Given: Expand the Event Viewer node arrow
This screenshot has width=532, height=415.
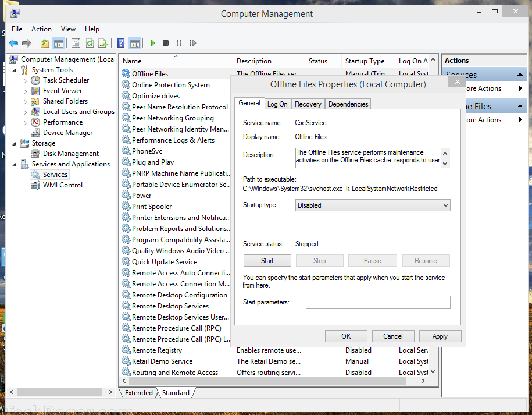Looking at the screenshot, I should coord(25,91).
